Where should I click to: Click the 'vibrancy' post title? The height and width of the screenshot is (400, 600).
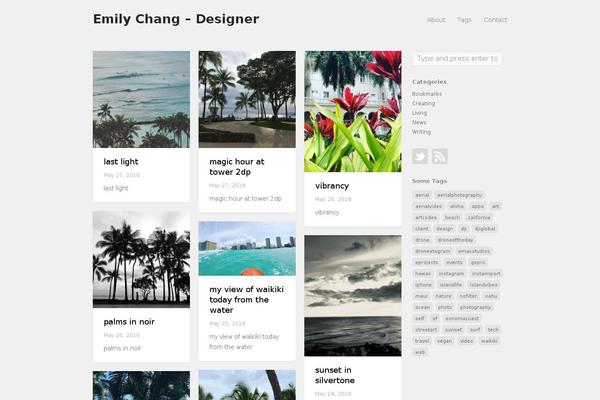click(x=332, y=186)
